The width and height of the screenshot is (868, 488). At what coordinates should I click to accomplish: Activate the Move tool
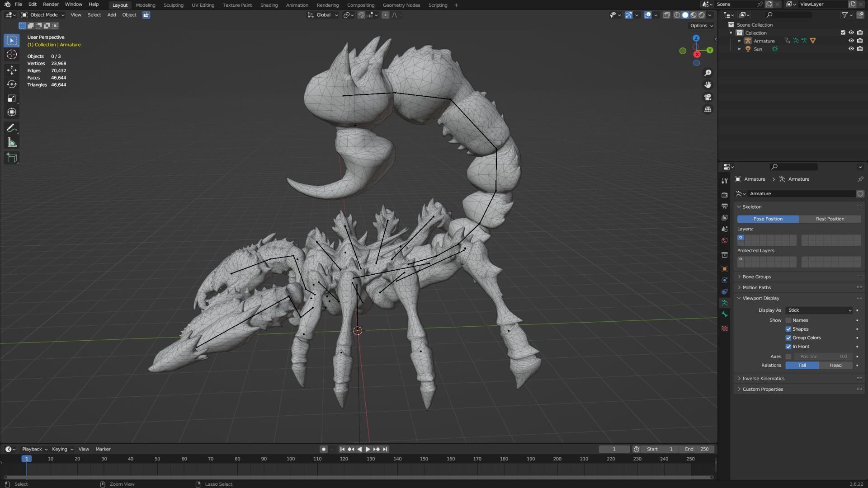click(12, 70)
